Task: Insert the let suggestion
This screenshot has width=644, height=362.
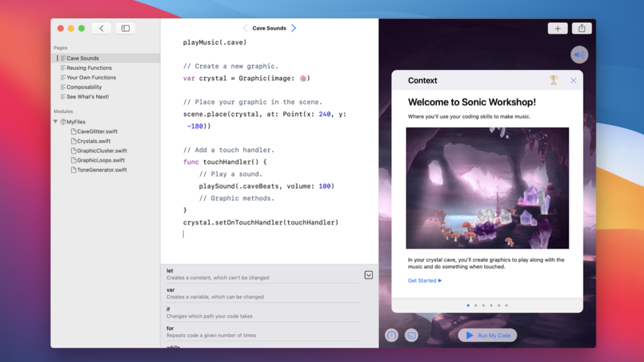Action: click(263, 274)
